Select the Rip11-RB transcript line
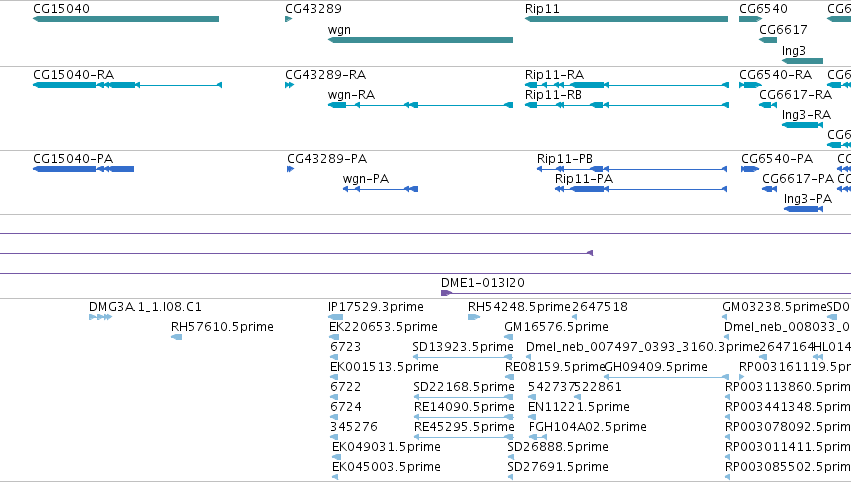The width and height of the screenshot is (851, 482). click(627, 105)
